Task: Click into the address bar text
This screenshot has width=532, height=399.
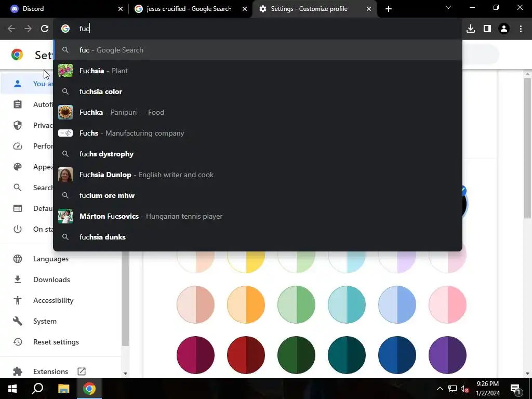Action: [x=85, y=29]
